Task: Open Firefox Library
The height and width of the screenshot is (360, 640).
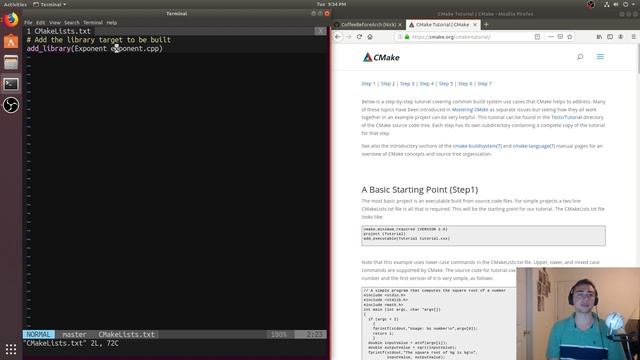Action: coord(599,37)
